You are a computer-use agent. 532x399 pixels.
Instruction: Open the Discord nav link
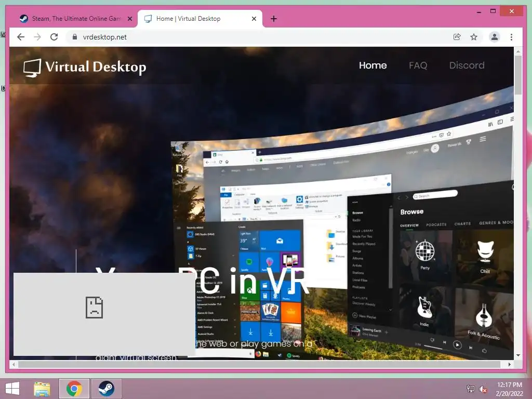click(x=467, y=65)
